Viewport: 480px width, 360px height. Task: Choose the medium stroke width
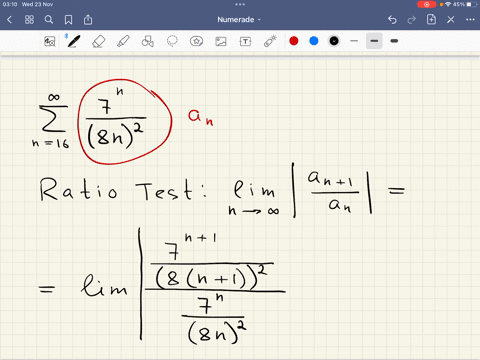[x=374, y=41]
